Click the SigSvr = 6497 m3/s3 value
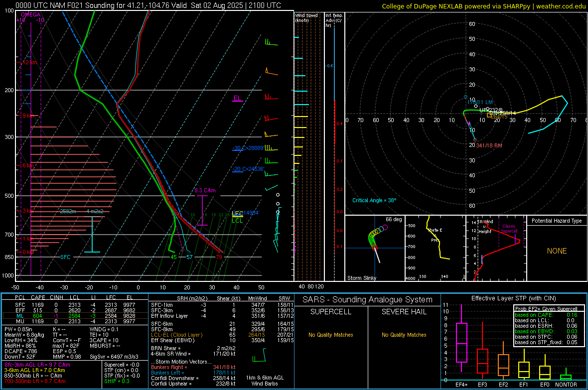The image size is (588, 390). [114, 357]
